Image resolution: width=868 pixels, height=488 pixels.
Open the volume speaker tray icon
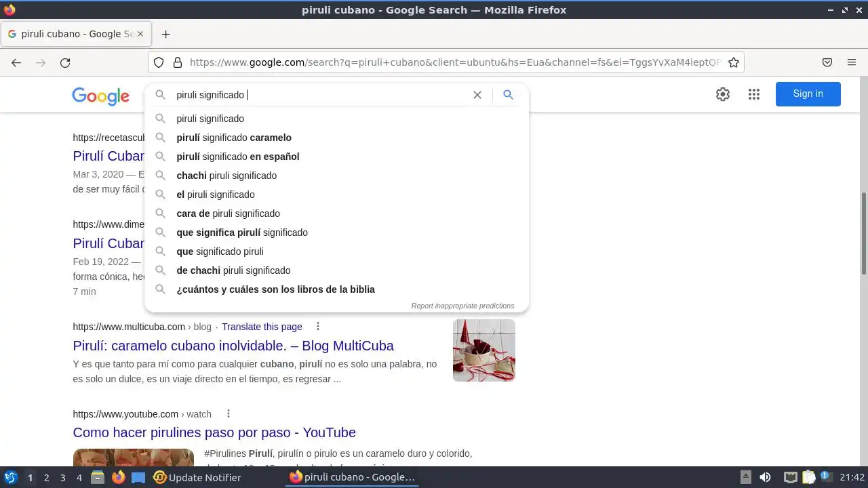click(x=765, y=477)
